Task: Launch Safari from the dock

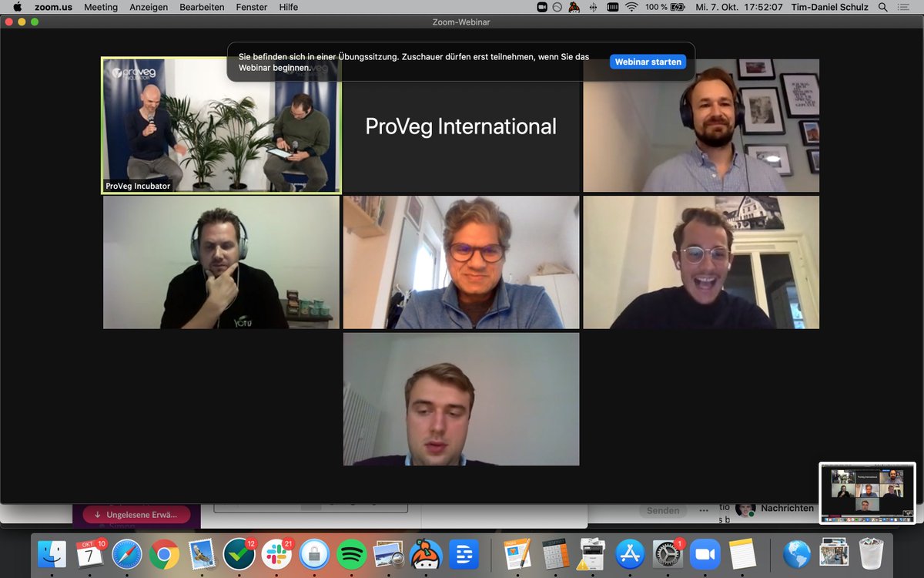Action: pyautogui.click(x=127, y=553)
